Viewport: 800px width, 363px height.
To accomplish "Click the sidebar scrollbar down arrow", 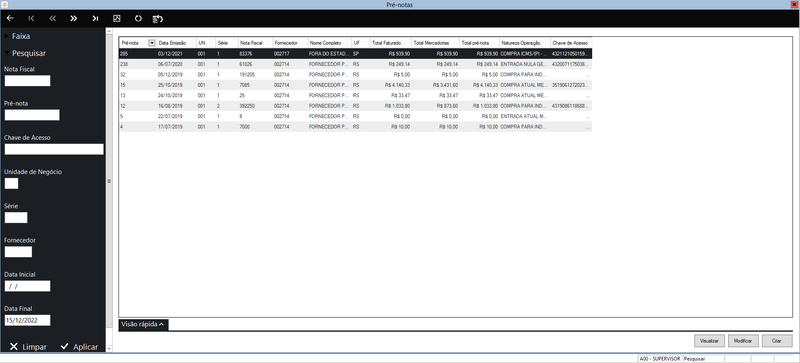I will point(109,348).
